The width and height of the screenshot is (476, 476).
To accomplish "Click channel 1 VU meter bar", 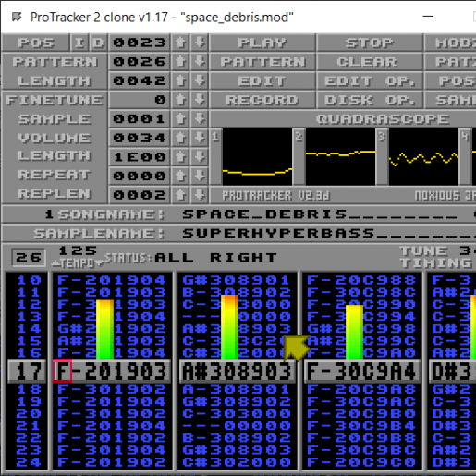I will [x=104, y=330].
